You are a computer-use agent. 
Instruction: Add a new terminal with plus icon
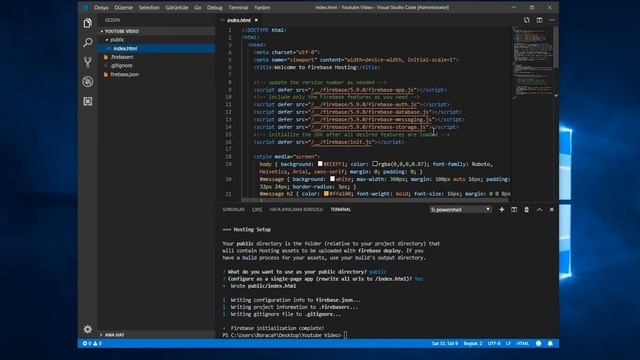point(502,209)
